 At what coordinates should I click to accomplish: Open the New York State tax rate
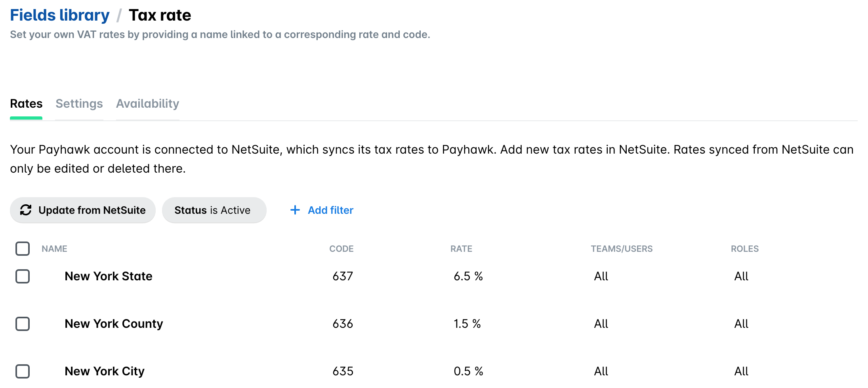(109, 276)
